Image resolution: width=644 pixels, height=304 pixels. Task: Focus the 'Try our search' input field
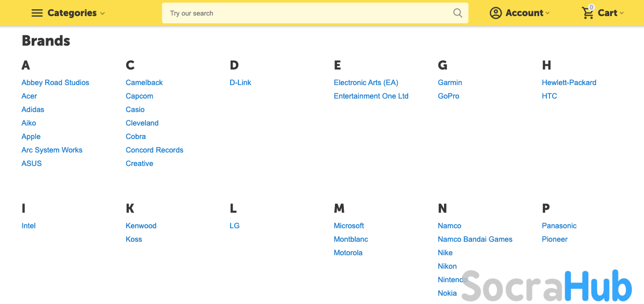tap(315, 13)
